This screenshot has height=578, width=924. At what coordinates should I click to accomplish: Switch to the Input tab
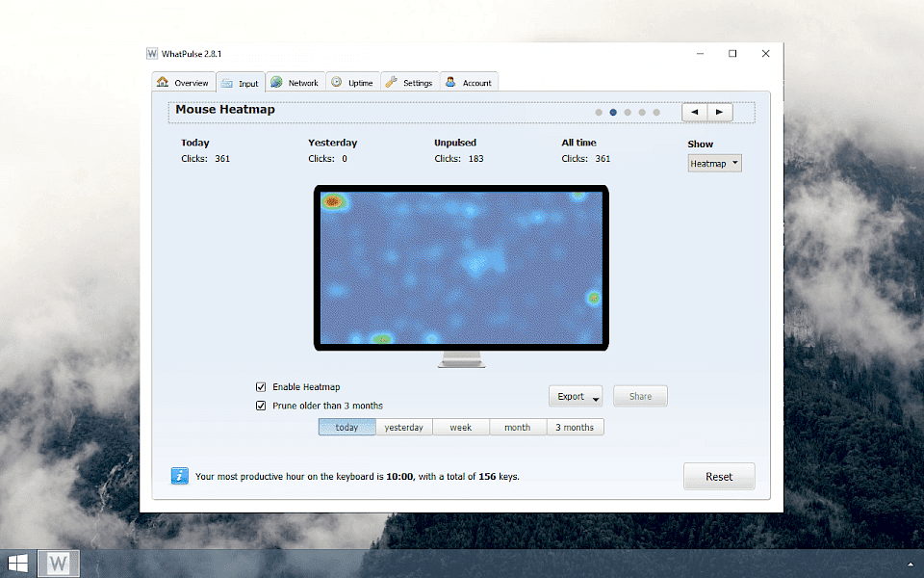pos(241,83)
